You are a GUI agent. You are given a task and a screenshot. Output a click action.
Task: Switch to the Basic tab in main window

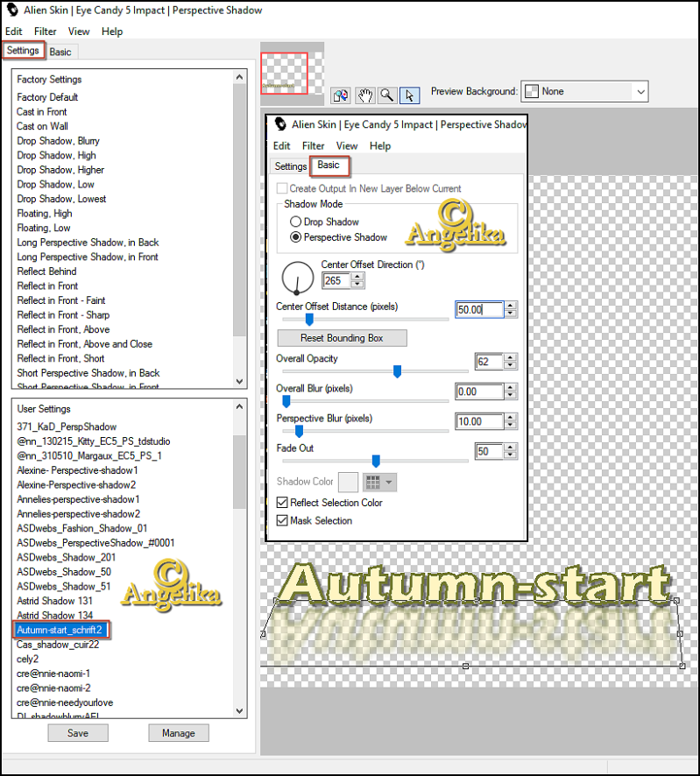pyautogui.click(x=60, y=52)
